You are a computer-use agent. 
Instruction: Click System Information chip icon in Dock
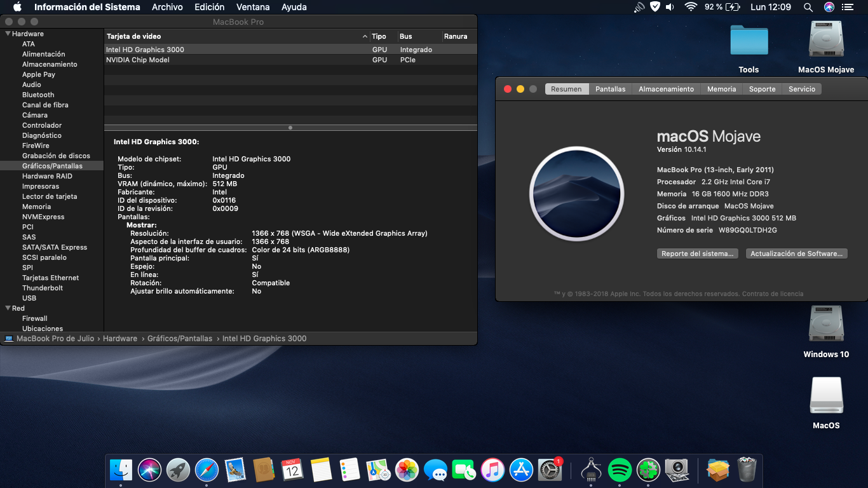[592, 470]
